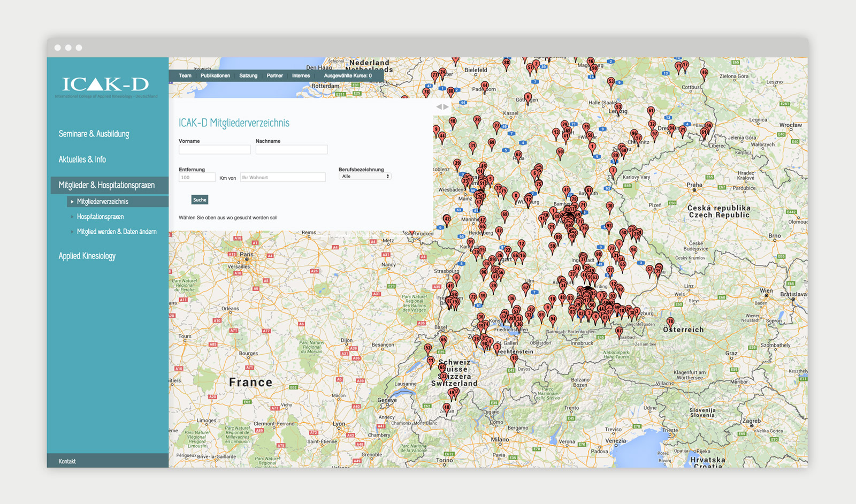Image resolution: width=856 pixels, height=504 pixels.
Task: Select Hospitationspraxen submenu entry
Action: pyautogui.click(x=100, y=217)
